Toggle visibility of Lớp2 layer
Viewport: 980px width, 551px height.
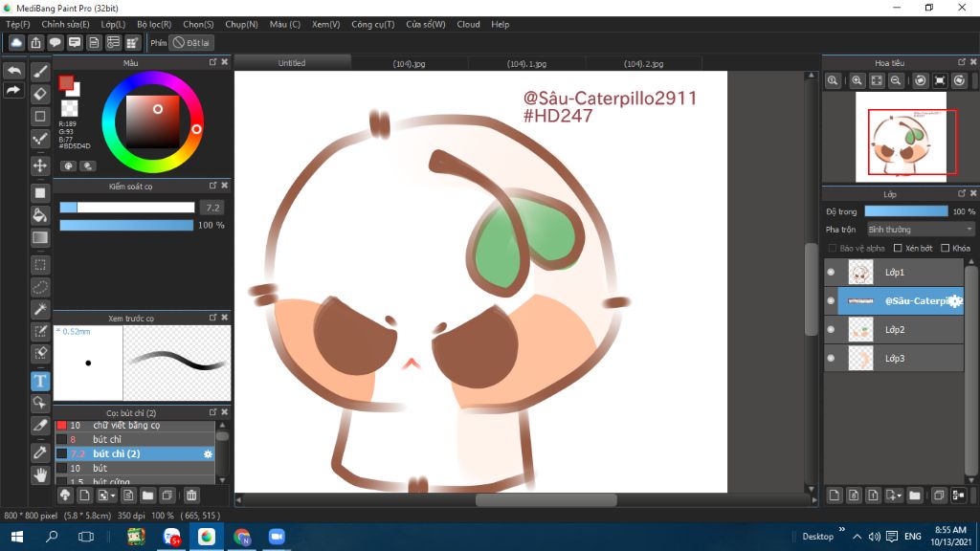pyautogui.click(x=831, y=329)
